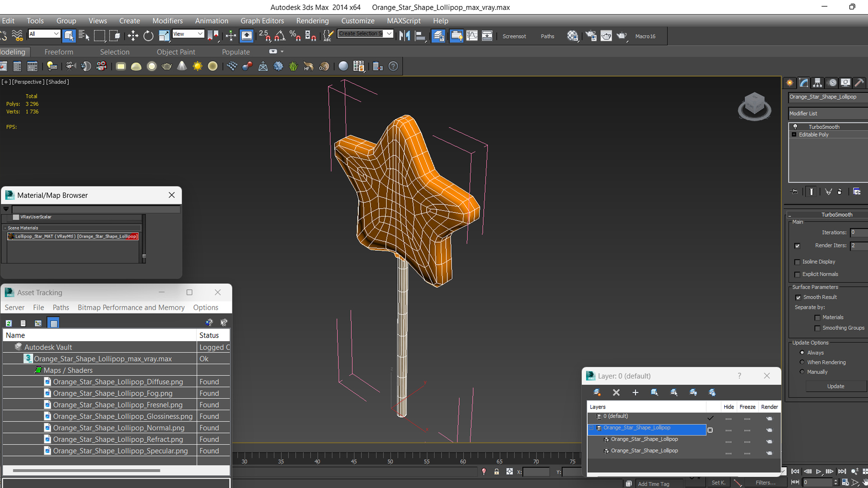Add selected objects to layer plus icon

pos(635,392)
